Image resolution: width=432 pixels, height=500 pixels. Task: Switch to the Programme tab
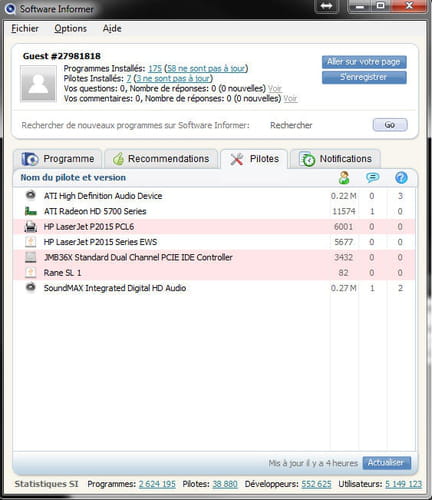(x=57, y=159)
